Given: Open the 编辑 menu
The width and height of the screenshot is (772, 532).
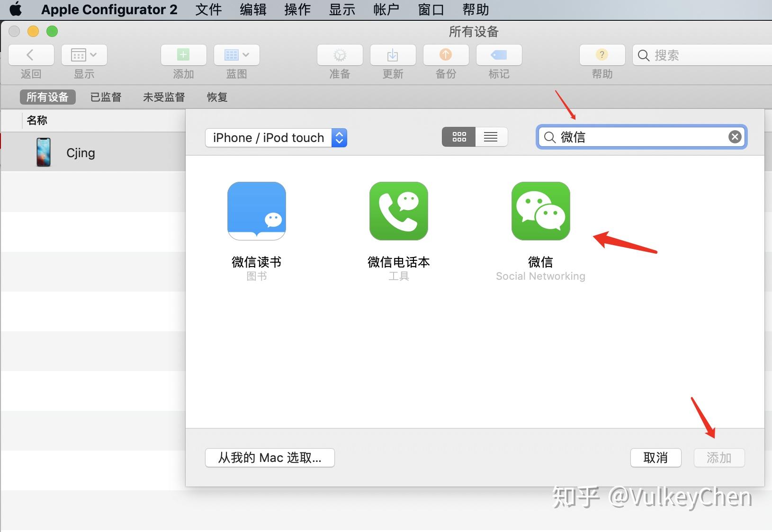Looking at the screenshot, I should [253, 9].
